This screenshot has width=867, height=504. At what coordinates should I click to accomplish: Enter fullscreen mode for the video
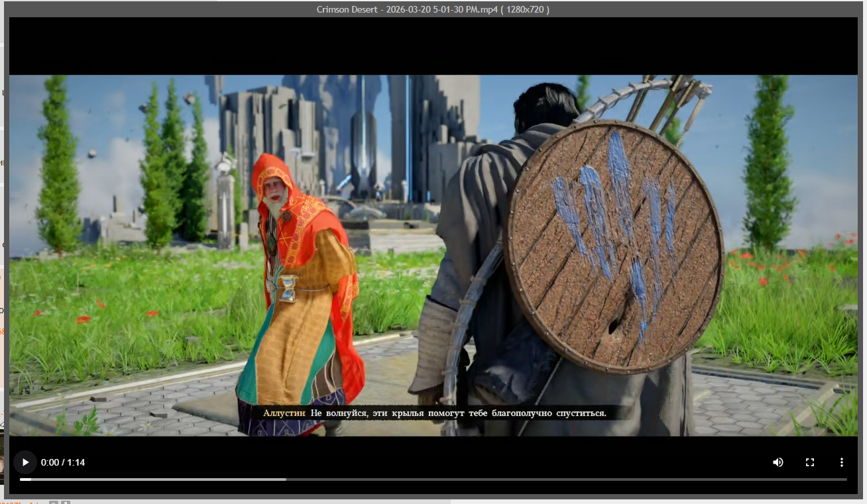pyautogui.click(x=810, y=462)
